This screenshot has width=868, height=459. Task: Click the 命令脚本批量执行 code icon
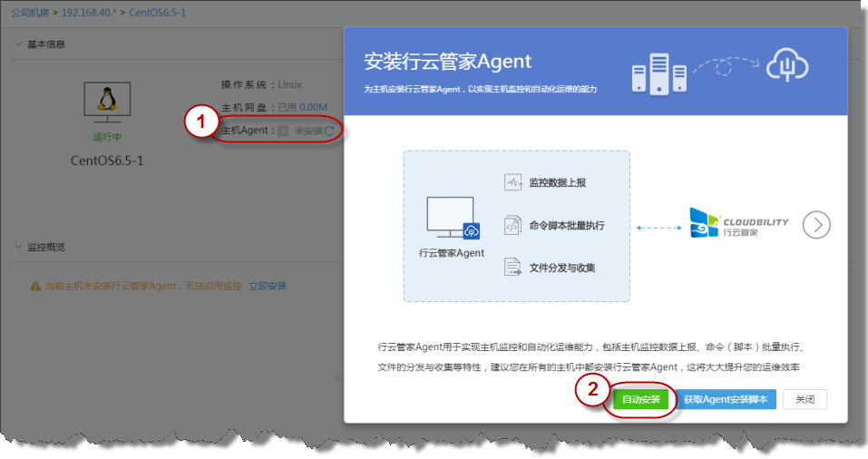click(513, 225)
